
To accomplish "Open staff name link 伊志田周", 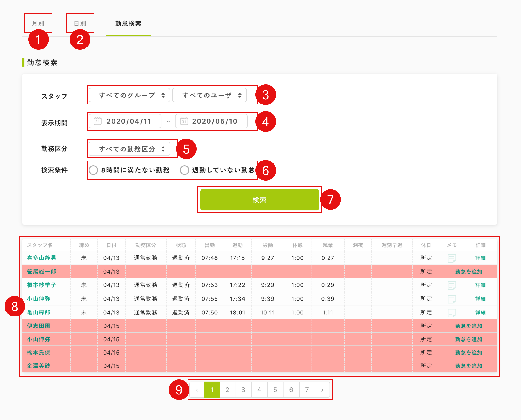I will tap(39, 326).
